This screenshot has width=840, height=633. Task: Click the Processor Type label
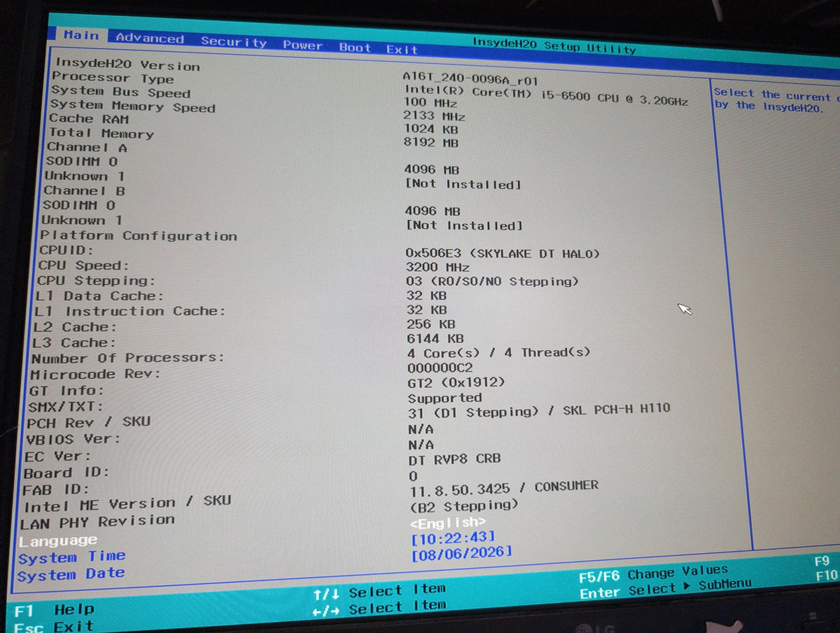(112, 78)
